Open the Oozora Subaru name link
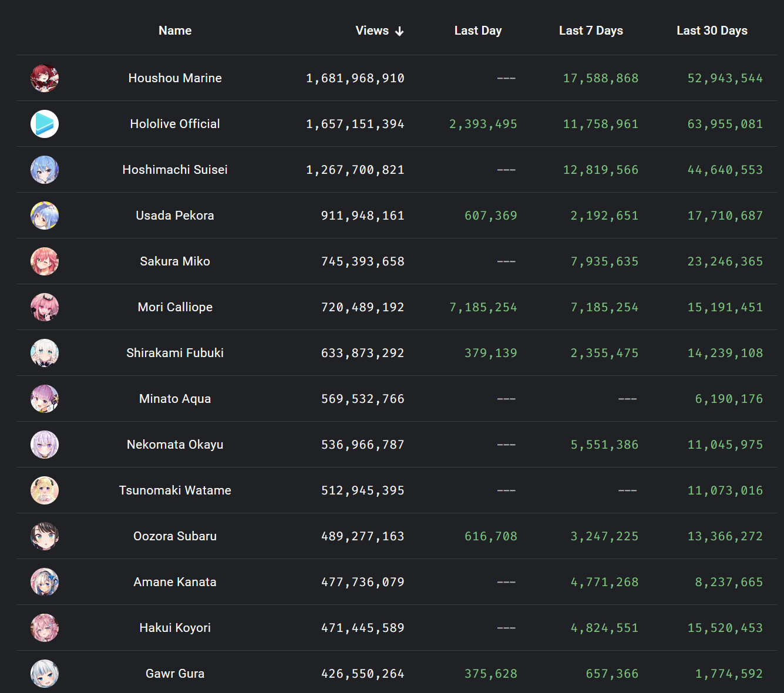Screen dimensions: 784x693 tap(175, 536)
